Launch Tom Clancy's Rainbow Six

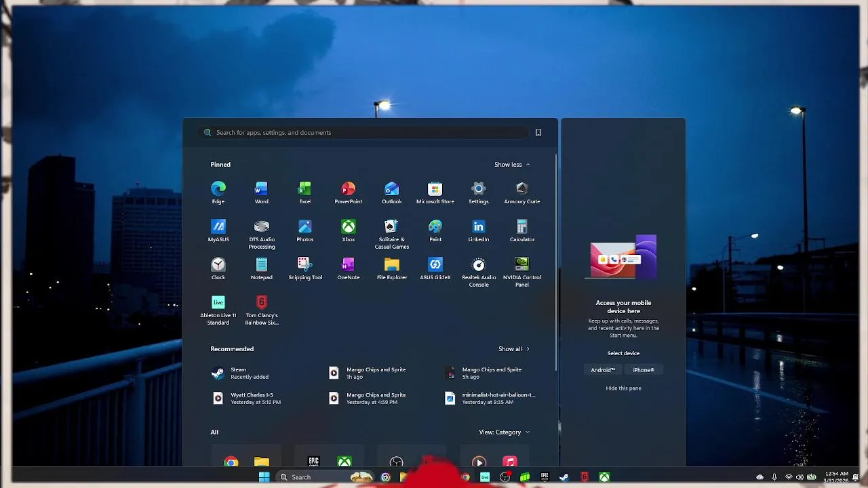tap(262, 310)
